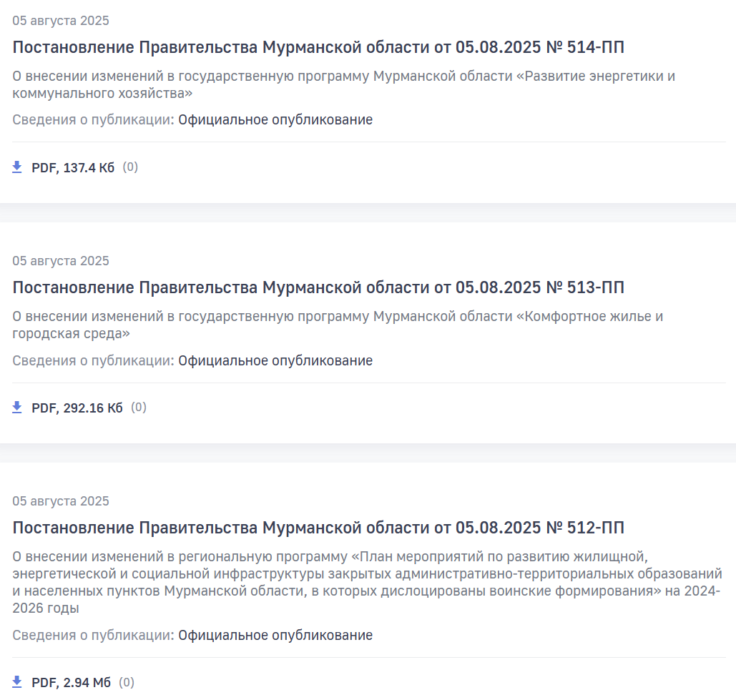
Task: Click download arrow icon beside PDF 292.16 Кб
Action: 17,408
